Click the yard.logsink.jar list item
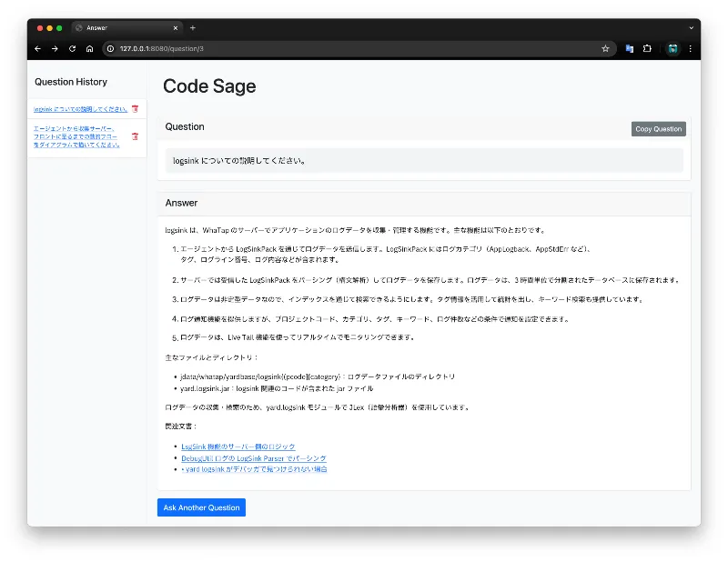The image size is (728, 562). click(x=277, y=388)
